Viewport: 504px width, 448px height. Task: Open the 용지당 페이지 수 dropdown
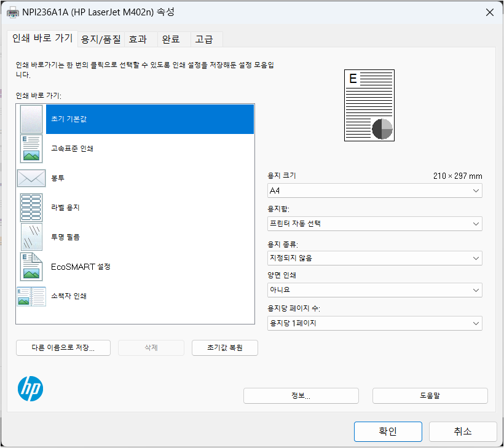[374, 323]
